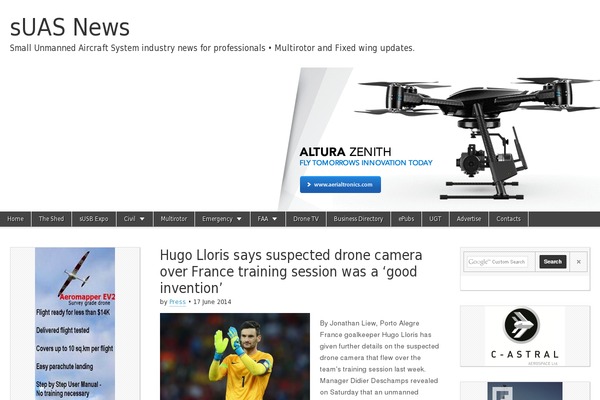Go to sUSB Expo page
The height and width of the screenshot is (400, 600).
(x=94, y=219)
